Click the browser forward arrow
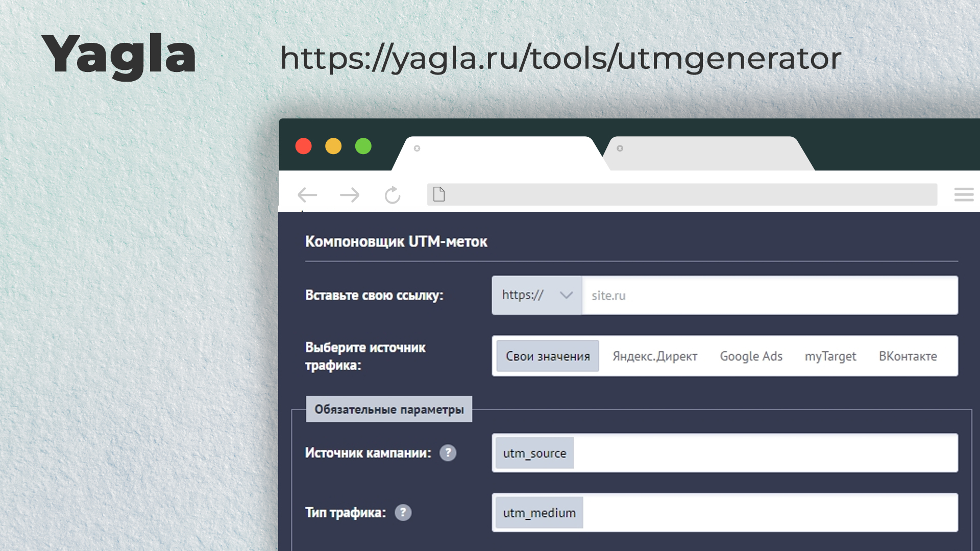 tap(350, 195)
